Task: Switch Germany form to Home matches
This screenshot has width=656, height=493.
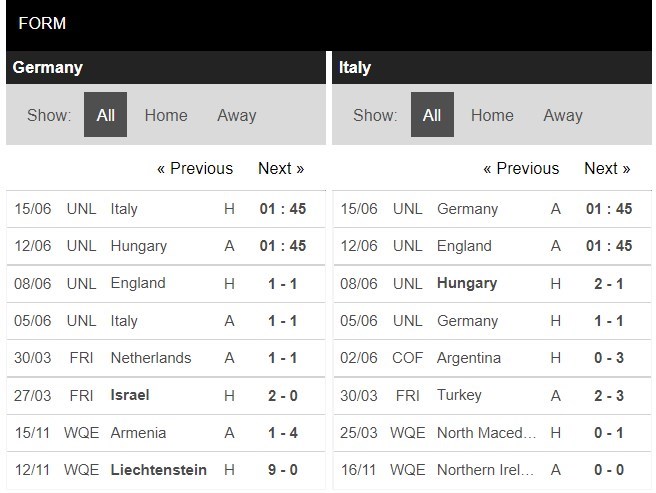Action: tap(166, 115)
